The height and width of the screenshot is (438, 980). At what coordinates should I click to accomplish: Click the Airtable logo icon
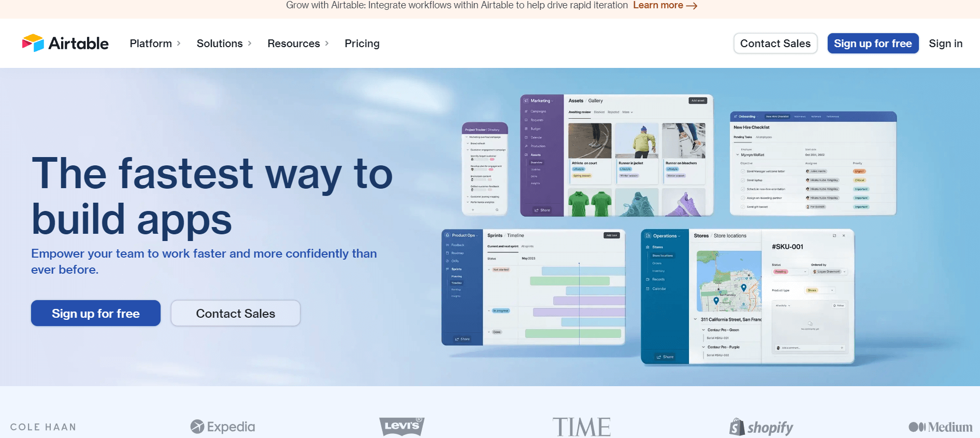click(33, 43)
